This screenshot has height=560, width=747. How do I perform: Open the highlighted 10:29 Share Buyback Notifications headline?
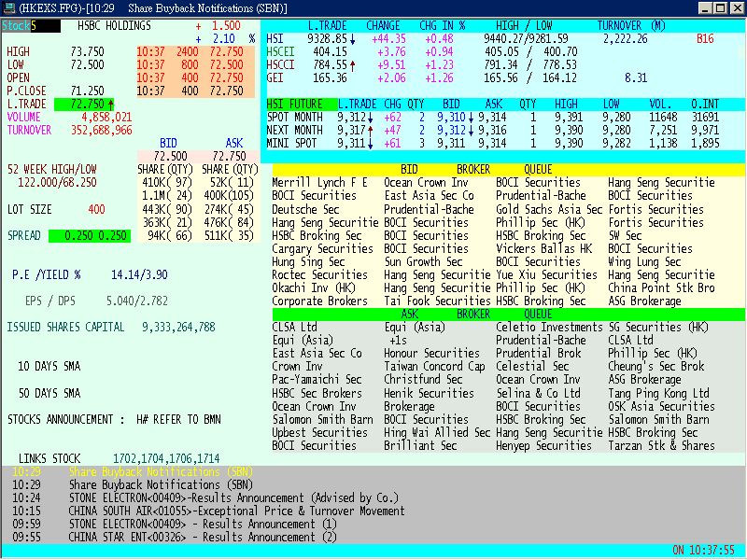point(133,472)
